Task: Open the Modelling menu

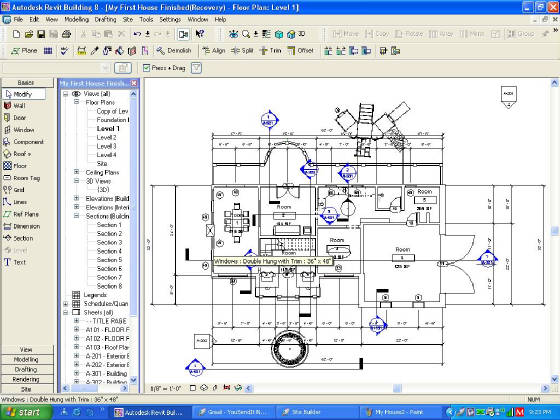Action: [76, 20]
